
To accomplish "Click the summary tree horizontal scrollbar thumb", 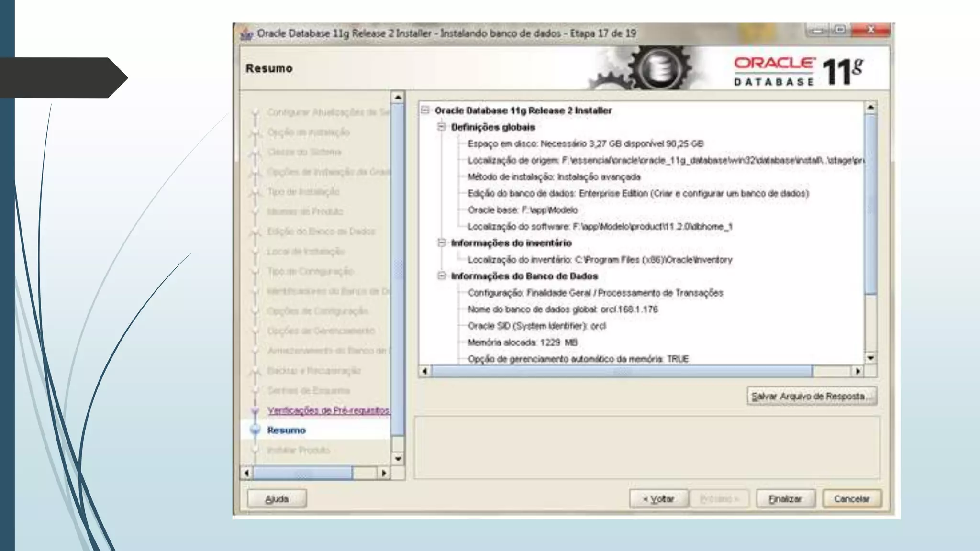I will (621, 371).
